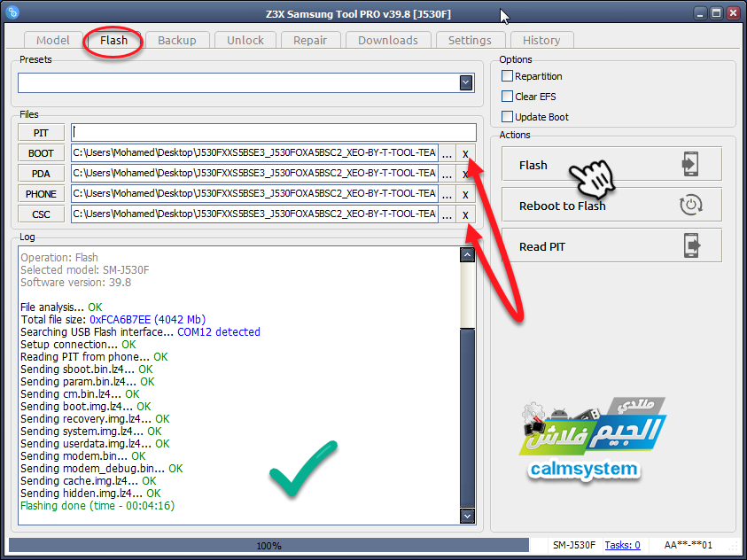The width and height of the screenshot is (747, 560).
Task: Click the 'Sending modem_debug.bin... OK' log line
Action: 102,469
